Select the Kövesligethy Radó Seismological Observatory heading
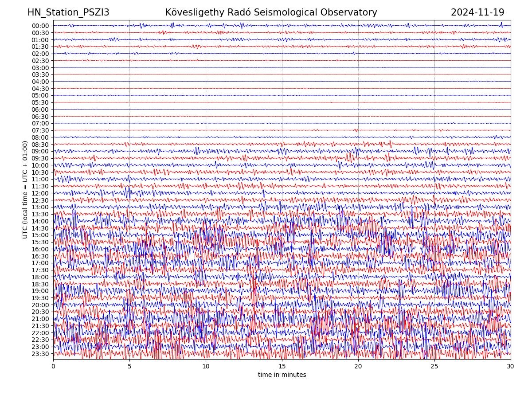This screenshot has width=532, height=399. pyautogui.click(x=271, y=13)
